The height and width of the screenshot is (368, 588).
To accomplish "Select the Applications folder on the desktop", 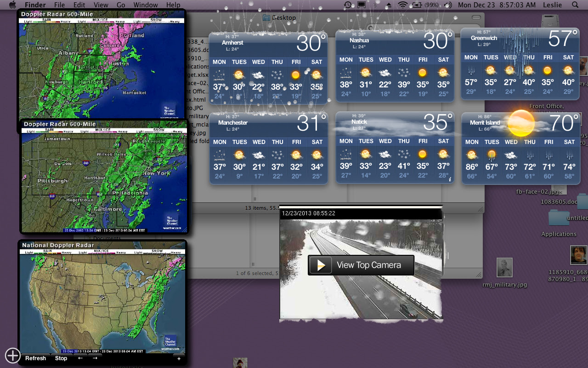I will 559,217.
